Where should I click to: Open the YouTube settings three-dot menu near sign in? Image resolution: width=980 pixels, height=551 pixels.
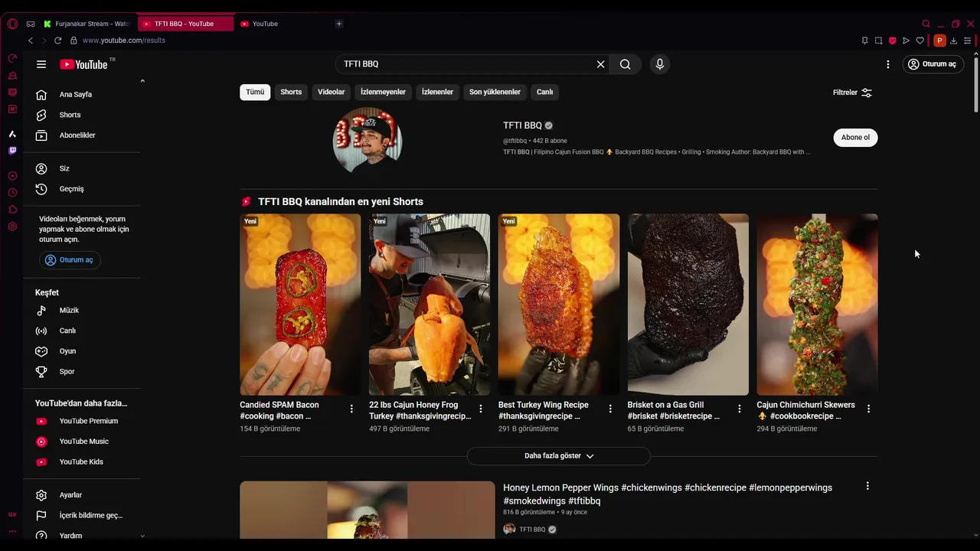[888, 64]
